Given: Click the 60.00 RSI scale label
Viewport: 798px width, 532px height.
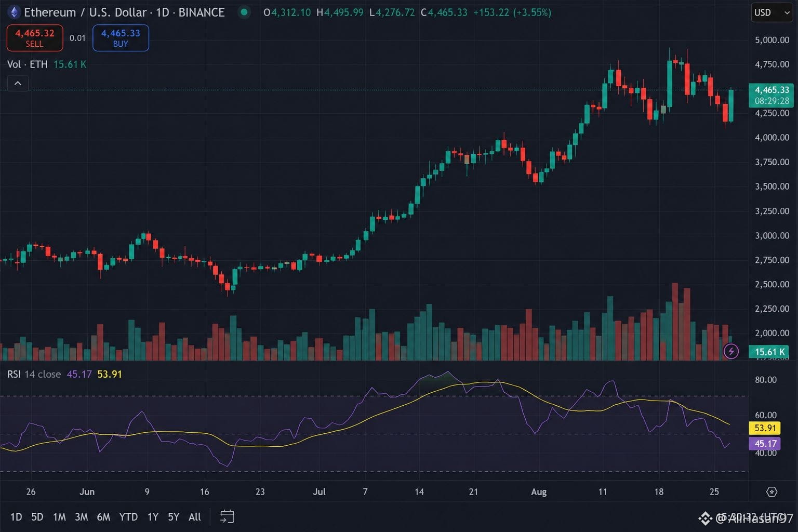Looking at the screenshot, I should [766, 415].
